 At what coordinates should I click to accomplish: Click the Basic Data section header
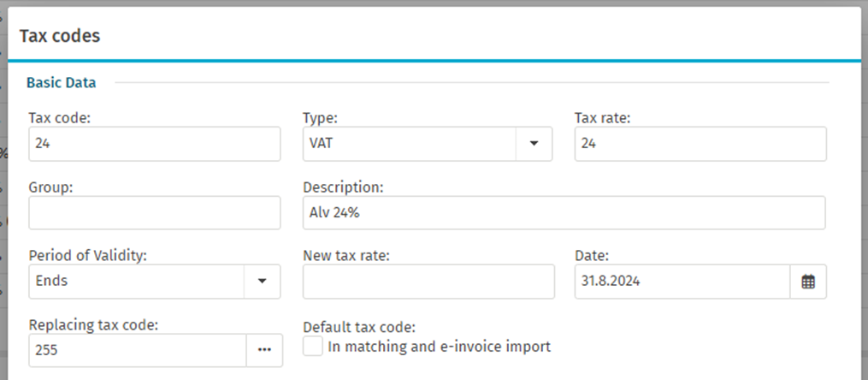(x=61, y=82)
